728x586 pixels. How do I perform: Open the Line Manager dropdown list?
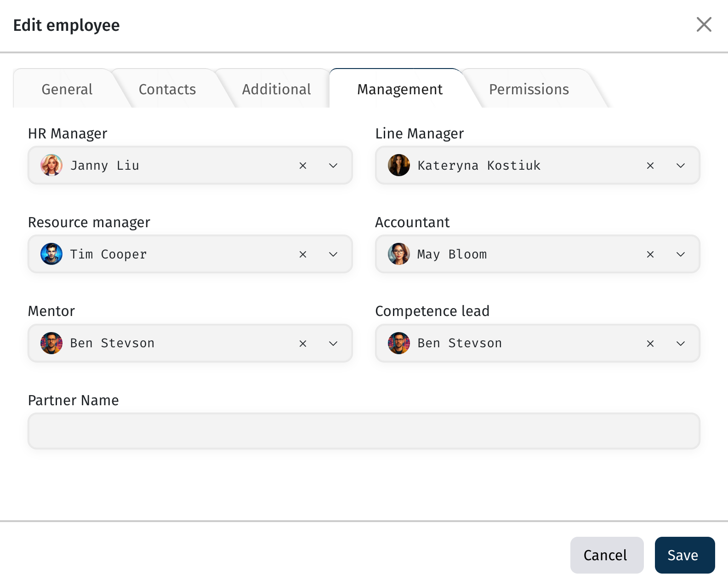[x=681, y=166]
